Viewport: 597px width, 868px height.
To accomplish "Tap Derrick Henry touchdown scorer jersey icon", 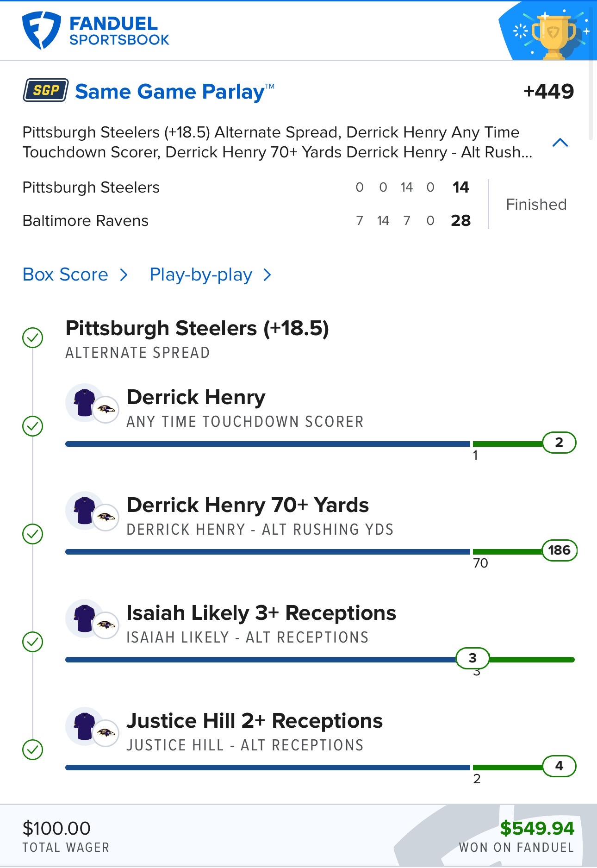I will (x=84, y=402).
